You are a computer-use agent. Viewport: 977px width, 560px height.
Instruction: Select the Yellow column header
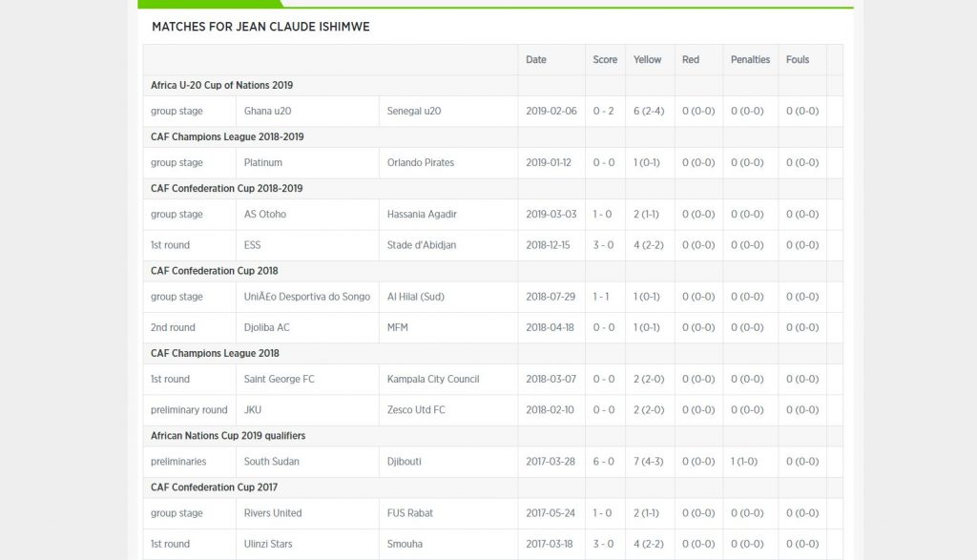tap(647, 59)
